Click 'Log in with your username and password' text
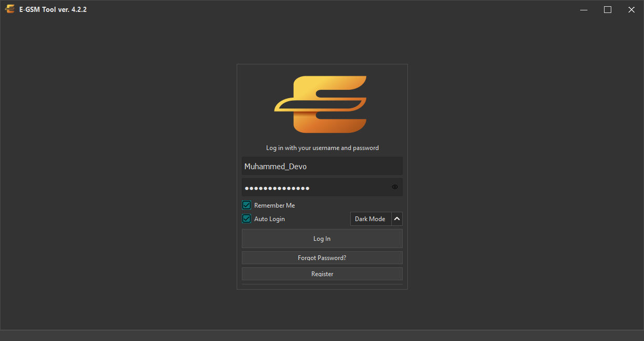This screenshot has width=644, height=341. tap(322, 148)
